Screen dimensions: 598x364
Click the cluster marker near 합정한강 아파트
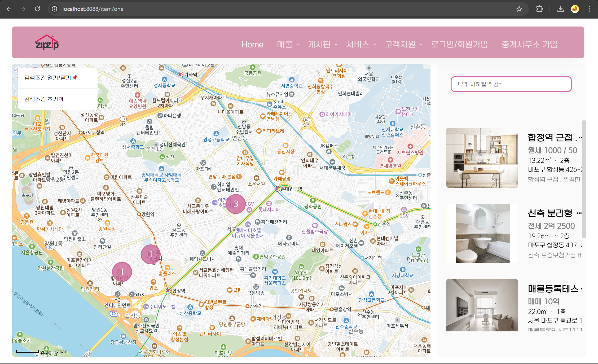(122, 272)
